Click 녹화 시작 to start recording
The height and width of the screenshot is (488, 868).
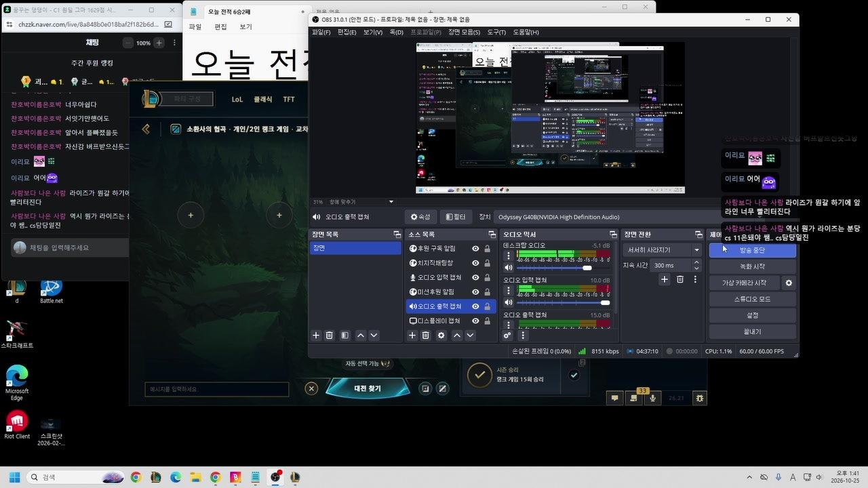[752, 266]
